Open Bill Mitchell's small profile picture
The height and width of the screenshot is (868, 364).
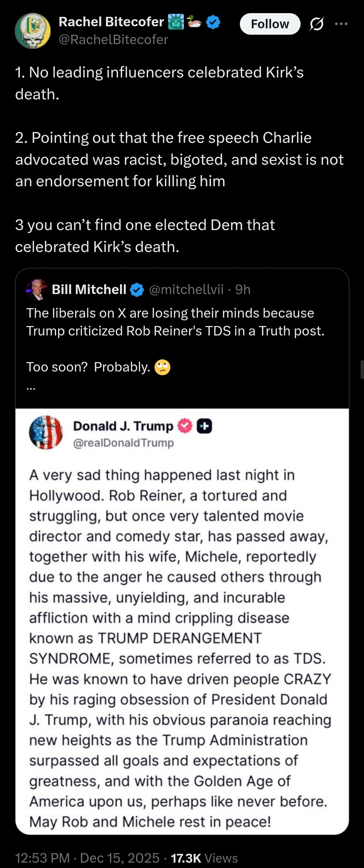(x=37, y=289)
